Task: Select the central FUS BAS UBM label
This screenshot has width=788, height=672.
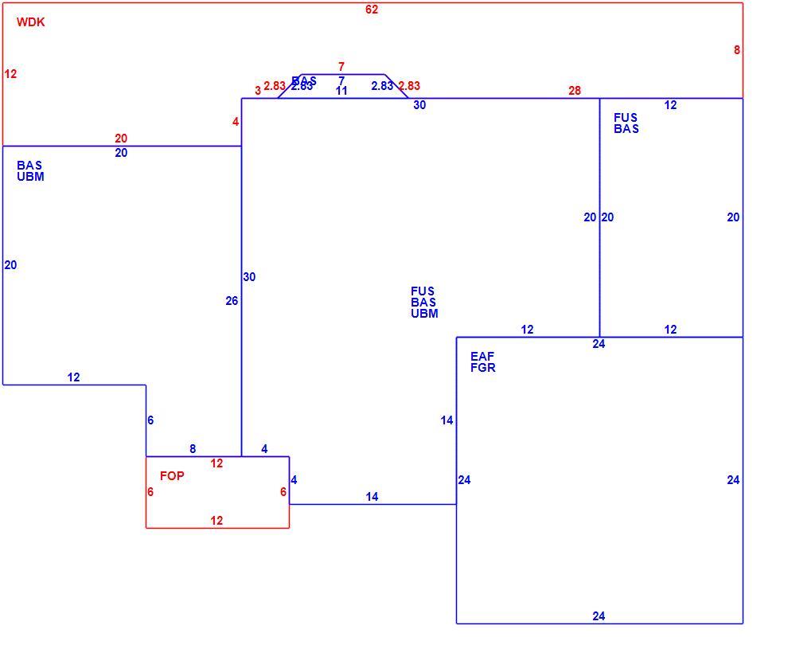Action: [424, 302]
